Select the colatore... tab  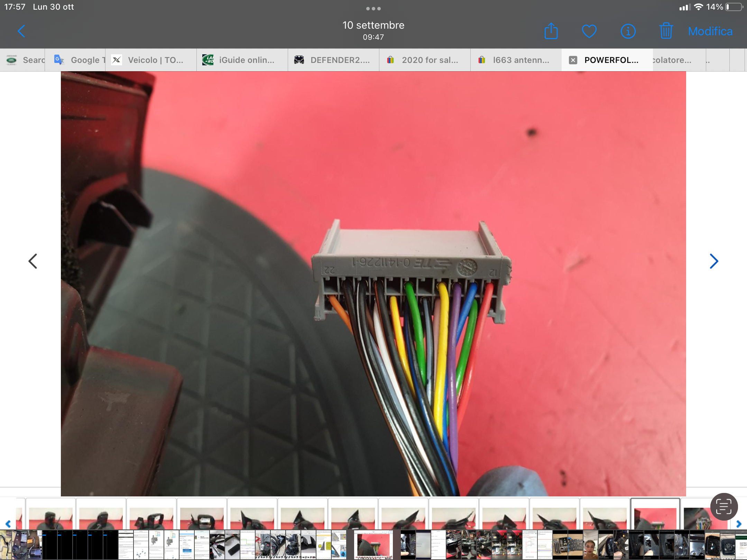click(x=679, y=60)
